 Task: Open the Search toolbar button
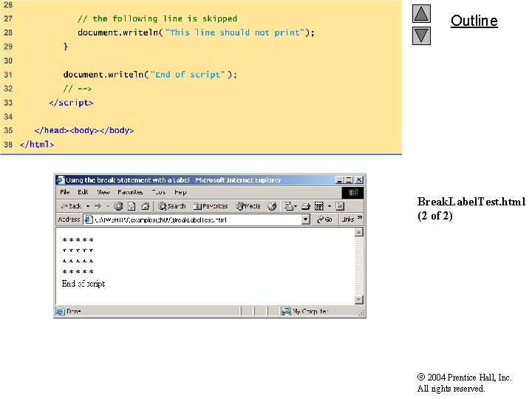[x=171, y=206]
